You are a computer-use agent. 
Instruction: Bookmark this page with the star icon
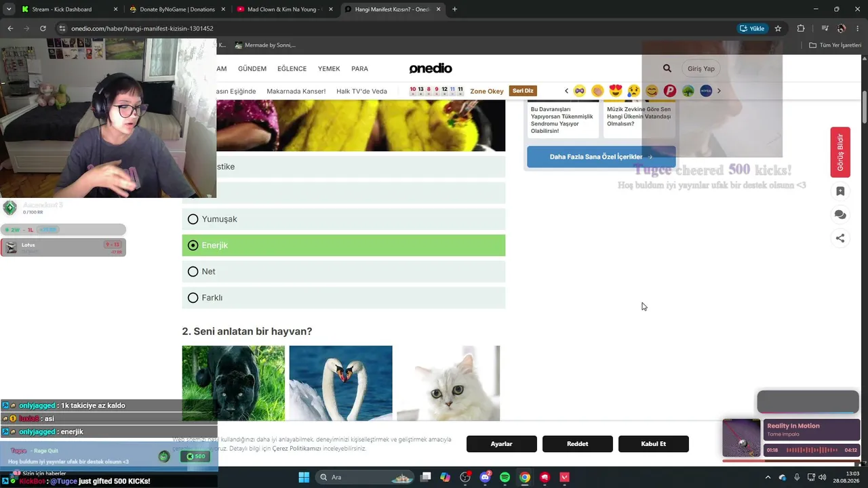coord(778,28)
